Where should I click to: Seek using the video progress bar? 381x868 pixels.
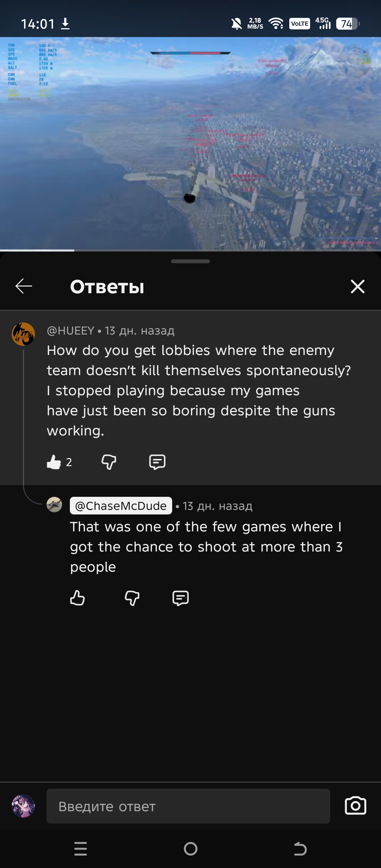pos(190,250)
